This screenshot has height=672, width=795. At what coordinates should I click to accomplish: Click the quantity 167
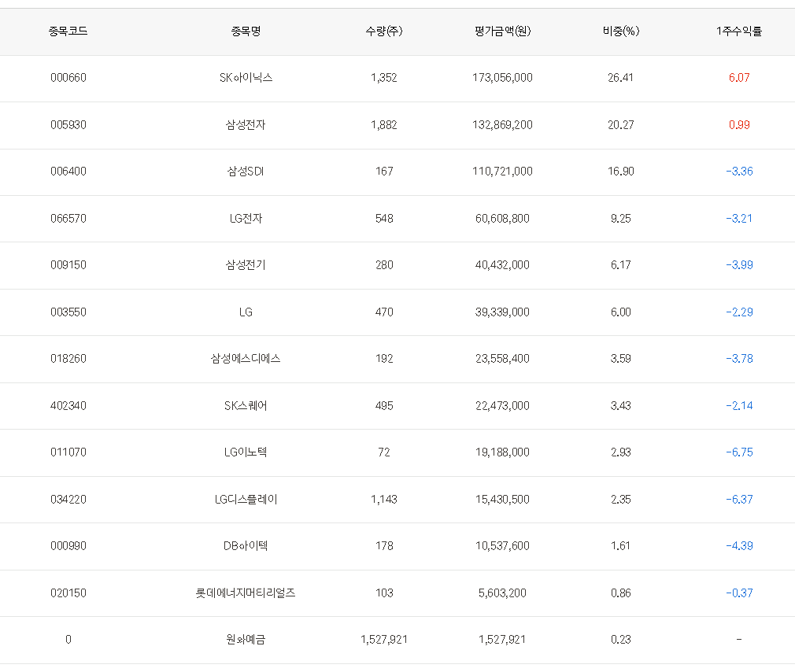384,172
